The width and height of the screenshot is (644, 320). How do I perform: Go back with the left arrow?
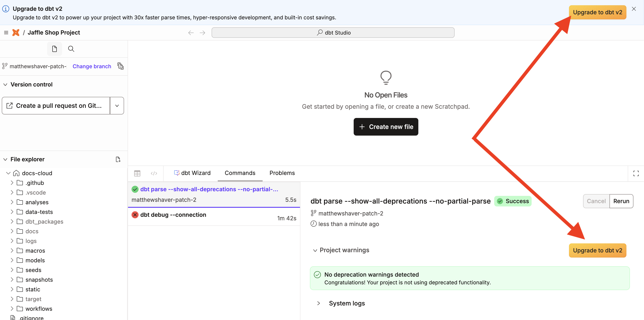191,33
